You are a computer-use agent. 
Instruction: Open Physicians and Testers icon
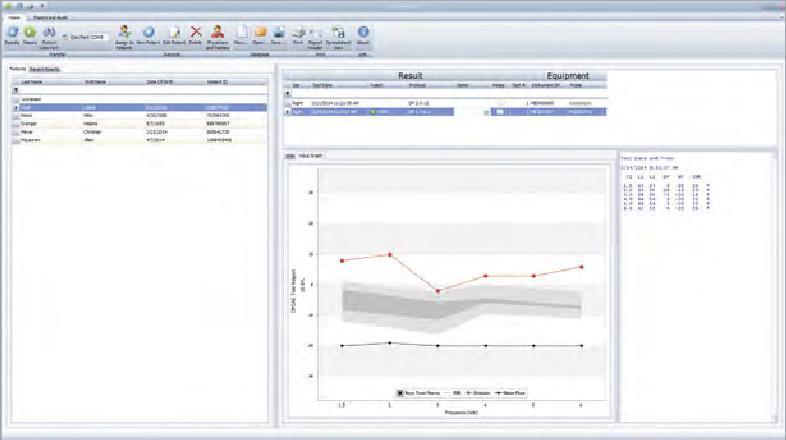point(217,35)
